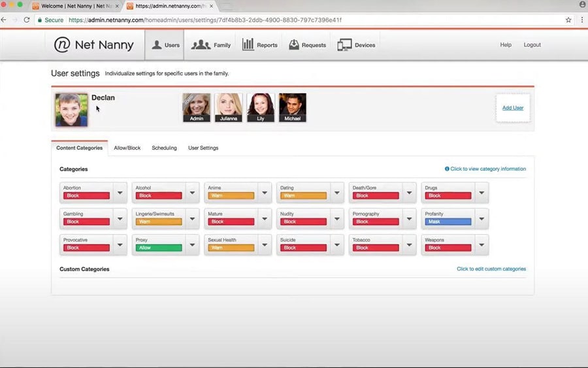The image size is (588, 368).
Task: Open Chrome three-dot menu
Action: 582,20
